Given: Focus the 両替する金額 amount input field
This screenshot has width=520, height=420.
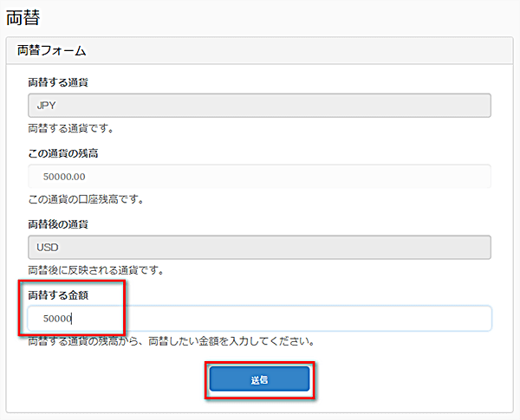Looking at the screenshot, I should click(259, 319).
